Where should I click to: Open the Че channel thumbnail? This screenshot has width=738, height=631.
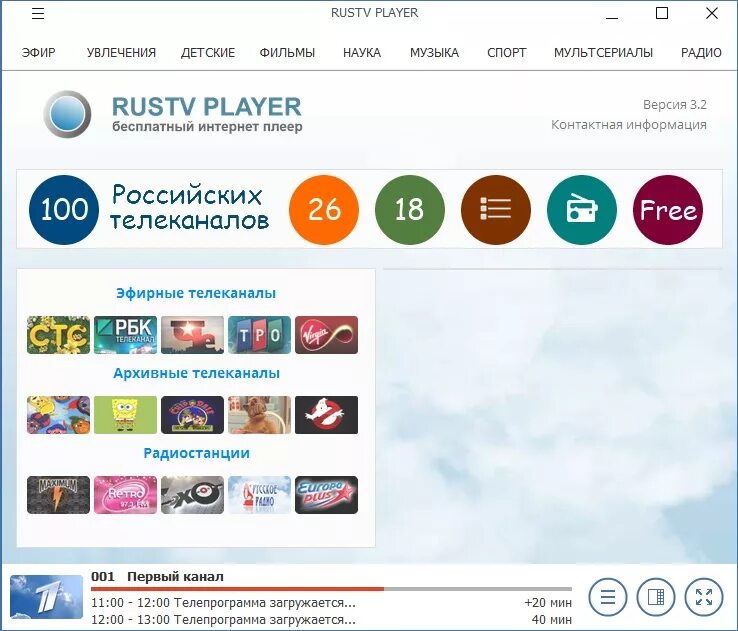tap(193, 335)
